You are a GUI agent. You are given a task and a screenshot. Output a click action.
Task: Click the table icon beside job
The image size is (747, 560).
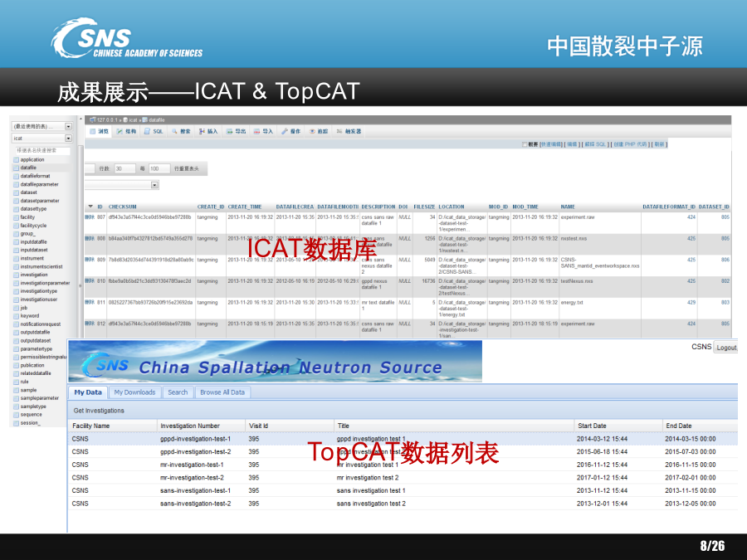[x=17, y=308]
